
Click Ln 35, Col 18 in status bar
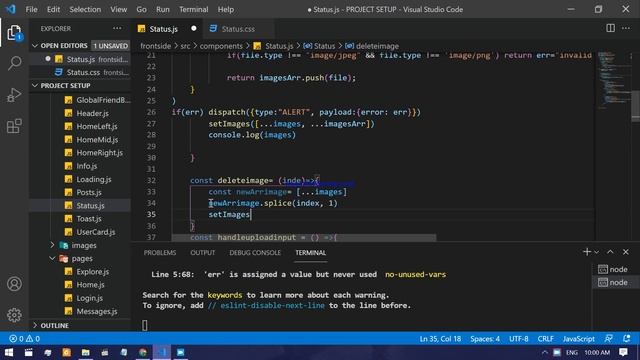[x=440, y=339]
